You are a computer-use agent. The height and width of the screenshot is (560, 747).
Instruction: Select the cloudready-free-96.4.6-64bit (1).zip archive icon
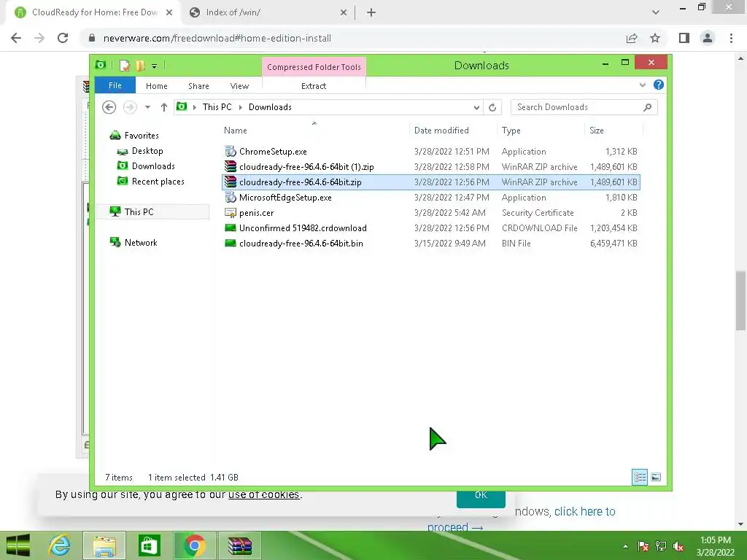(x=231, y=167)
